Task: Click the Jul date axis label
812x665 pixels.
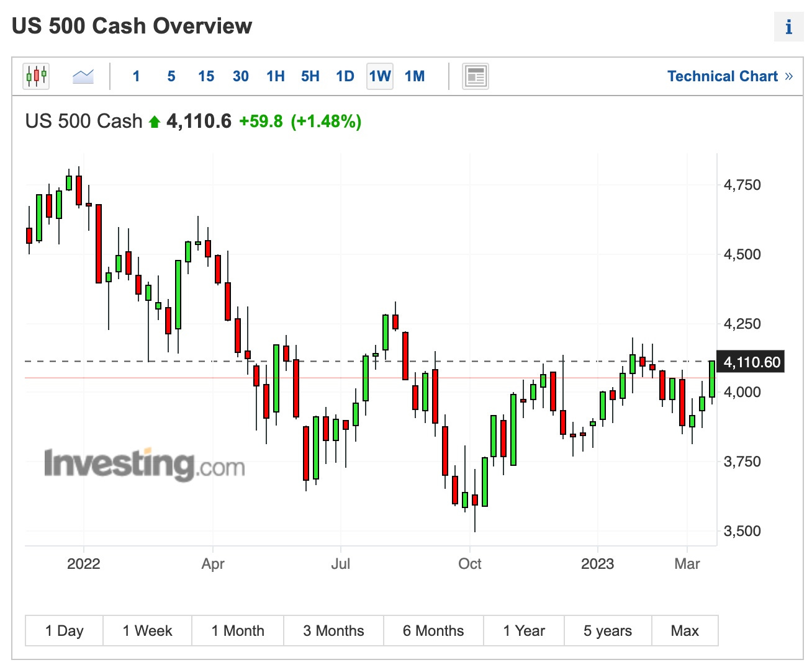Action: coord(340,564)
